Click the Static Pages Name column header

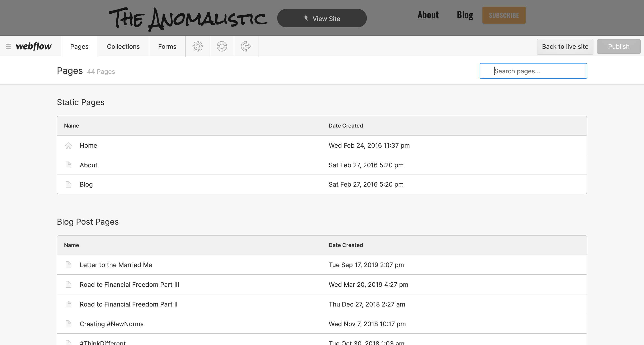click(71, 126)
